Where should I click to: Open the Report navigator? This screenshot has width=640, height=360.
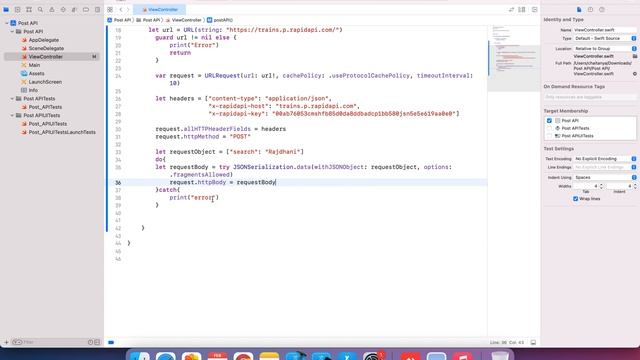97,9
